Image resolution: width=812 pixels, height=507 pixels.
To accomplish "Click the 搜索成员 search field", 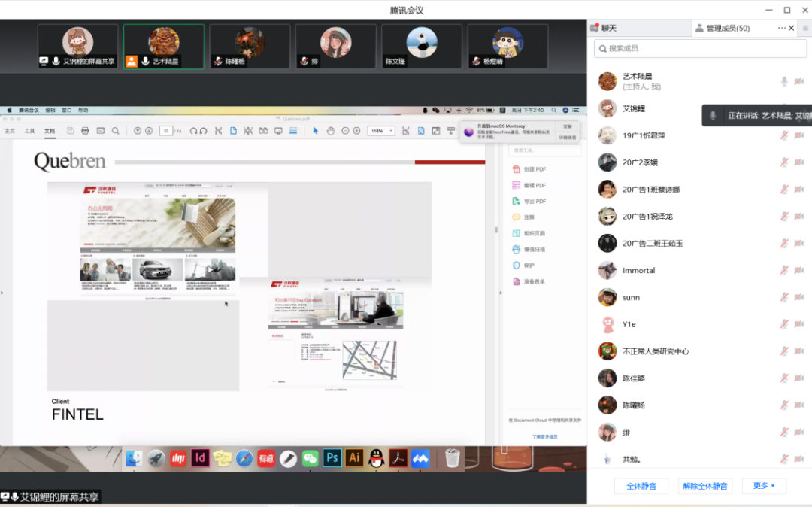I will click(x=700, y=48).
